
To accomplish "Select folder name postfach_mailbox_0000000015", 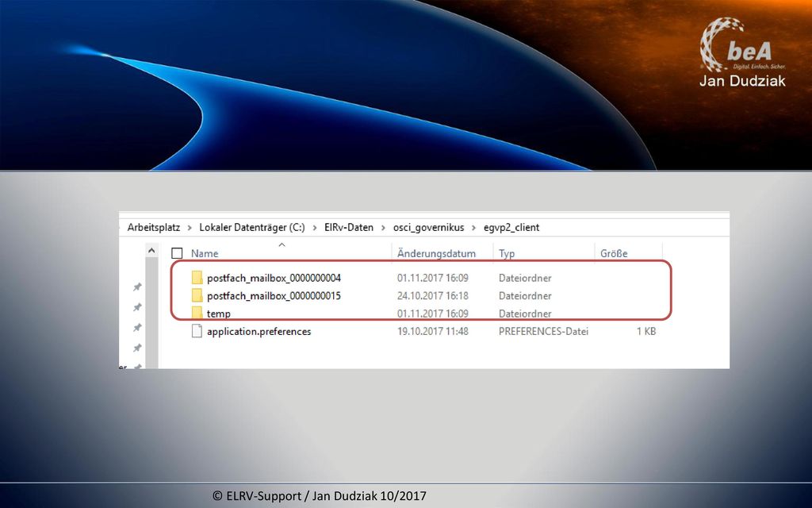I will [x=274, y=296].
